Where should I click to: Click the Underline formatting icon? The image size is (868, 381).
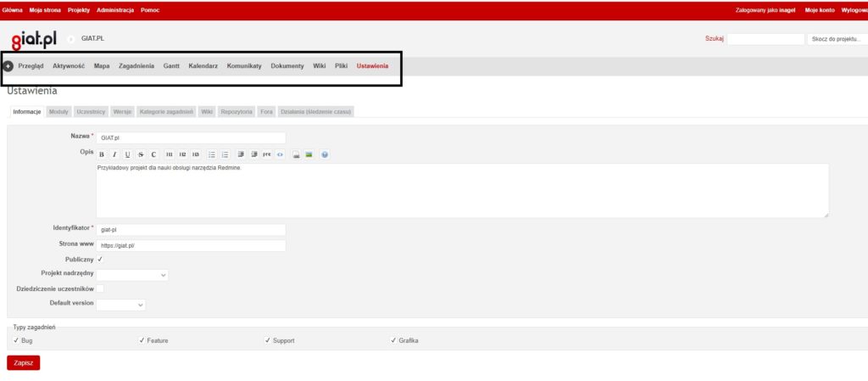click(x=127, y=154)
